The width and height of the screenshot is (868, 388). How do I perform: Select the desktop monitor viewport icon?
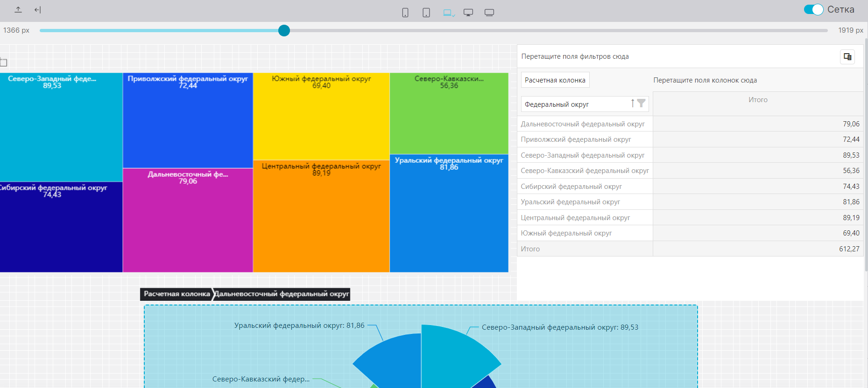click(x=468, y=13)
